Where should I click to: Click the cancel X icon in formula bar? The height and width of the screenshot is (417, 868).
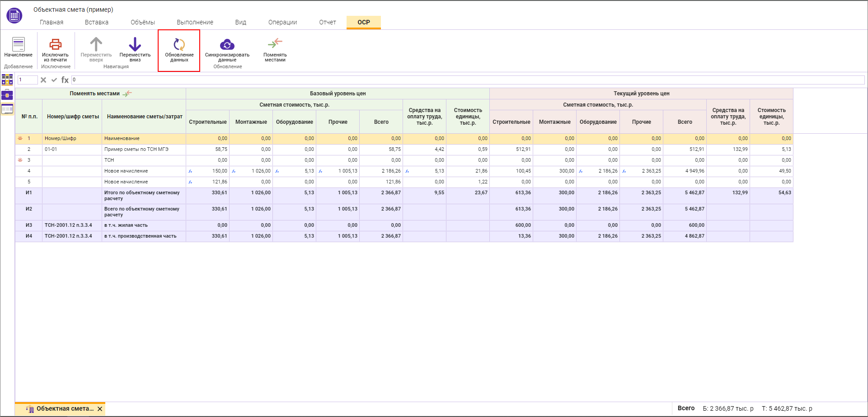pos(43,80)
